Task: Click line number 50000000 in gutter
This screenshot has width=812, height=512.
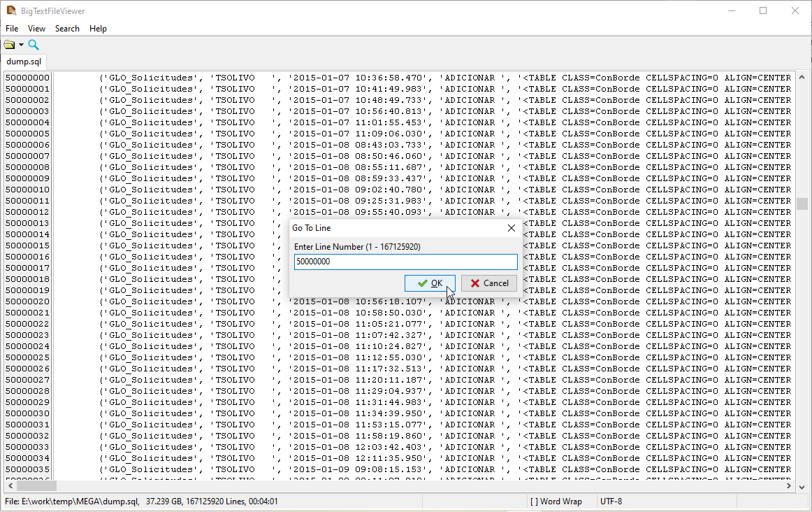Action: (x=27, y=78)
